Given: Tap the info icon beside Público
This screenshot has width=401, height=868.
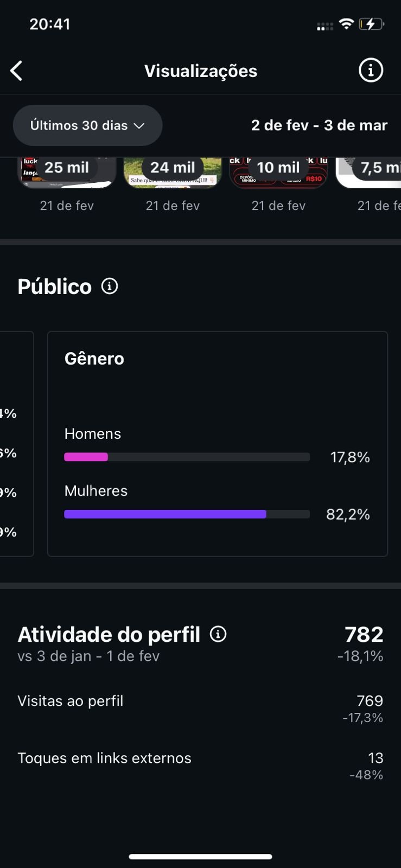Looking at the screenshot, I should [x=110, y=286].
